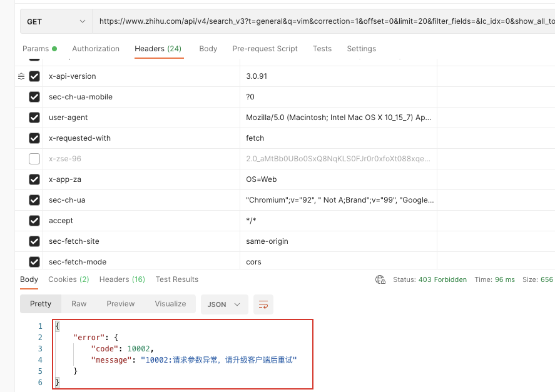Switch to the Params tab
555x392 pixels.
click(x=39, y=49)
